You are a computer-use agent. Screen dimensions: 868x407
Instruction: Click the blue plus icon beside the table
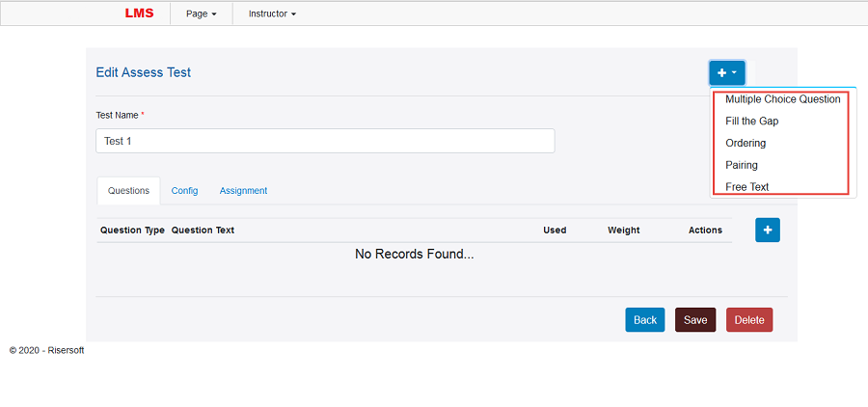(767, 230)
